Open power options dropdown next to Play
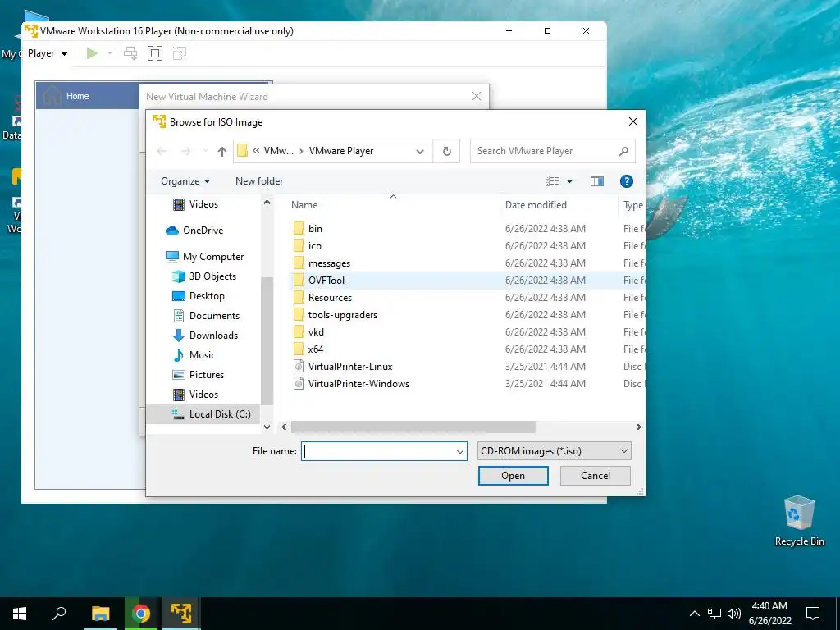 pyautogui.click(x=110, y=53)
